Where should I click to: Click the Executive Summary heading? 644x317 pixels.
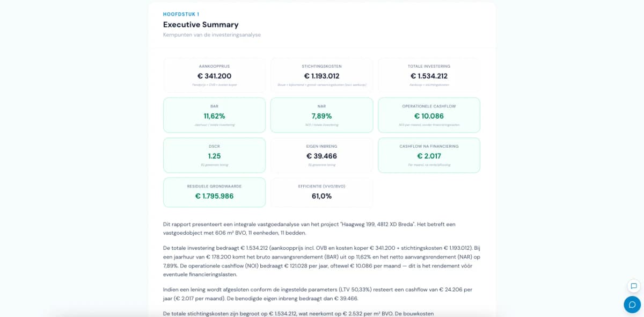coord(201,24)
